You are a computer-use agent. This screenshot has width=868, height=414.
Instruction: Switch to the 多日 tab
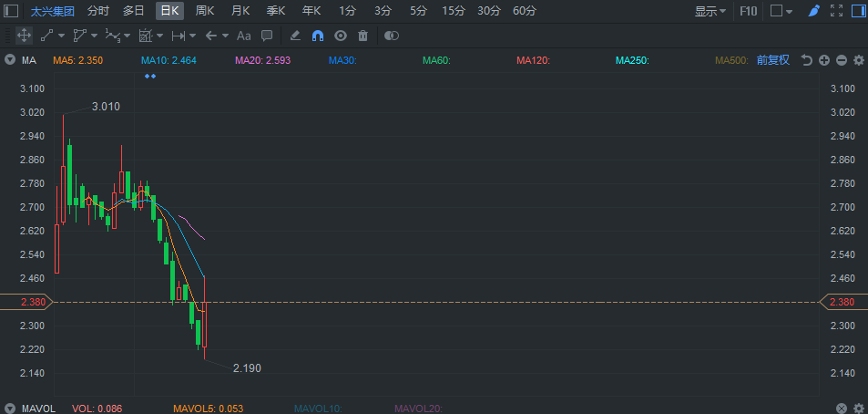click(133, 11)
